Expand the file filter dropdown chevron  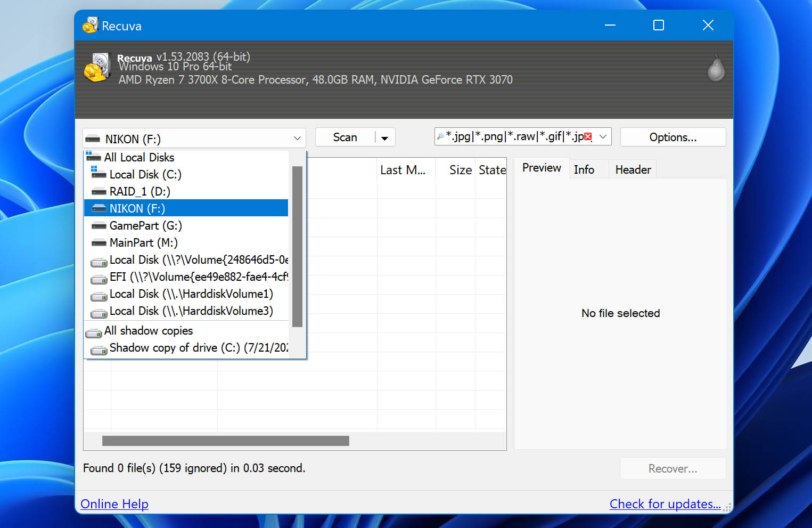(603, 136)
